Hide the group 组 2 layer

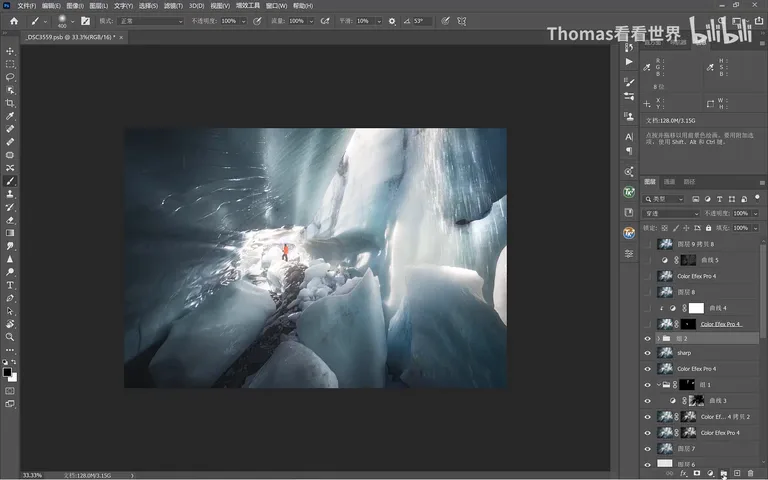coord(648,338)
